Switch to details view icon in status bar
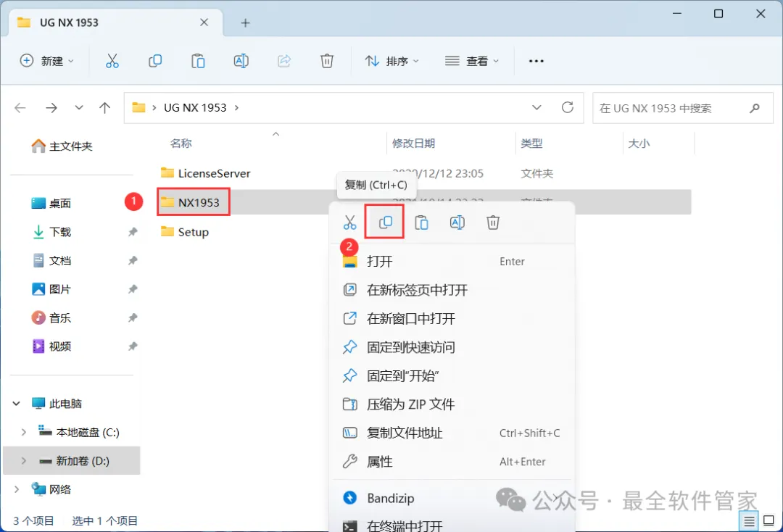This screenshot has height=532, width=783. pos(749,521)
